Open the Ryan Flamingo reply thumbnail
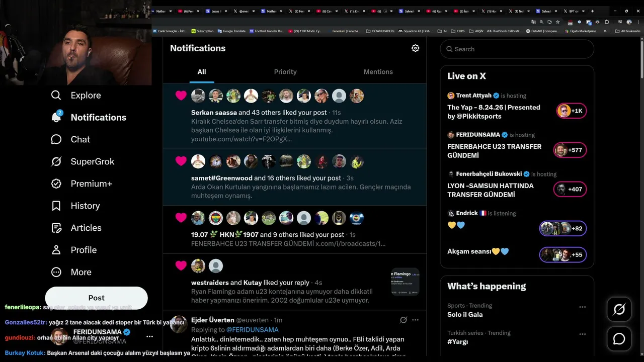Image resolution: width=644 pixels, height=362 pixels. pyautogui.click(x=405, y=282)
